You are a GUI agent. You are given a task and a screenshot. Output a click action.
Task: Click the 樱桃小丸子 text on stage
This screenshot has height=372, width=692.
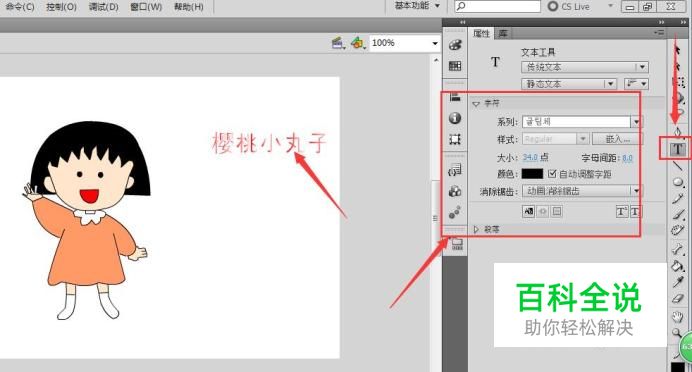click(x=269, y=143)
